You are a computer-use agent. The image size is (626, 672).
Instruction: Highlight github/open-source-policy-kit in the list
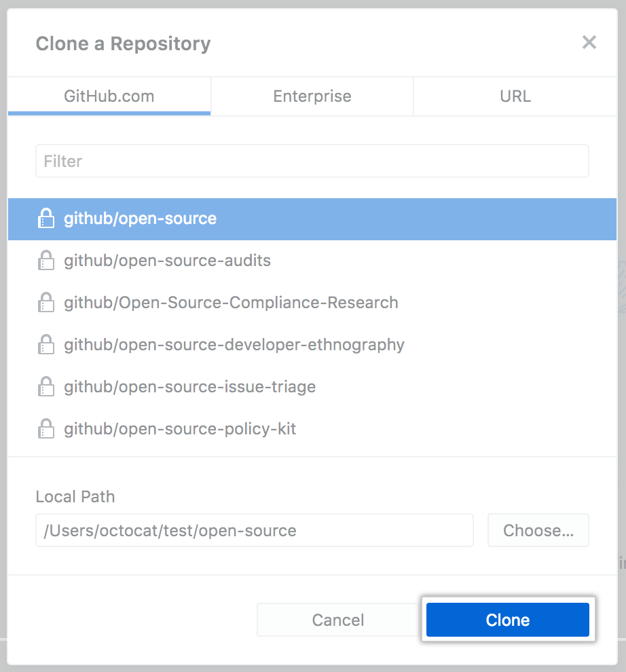(x=180, y=429)
